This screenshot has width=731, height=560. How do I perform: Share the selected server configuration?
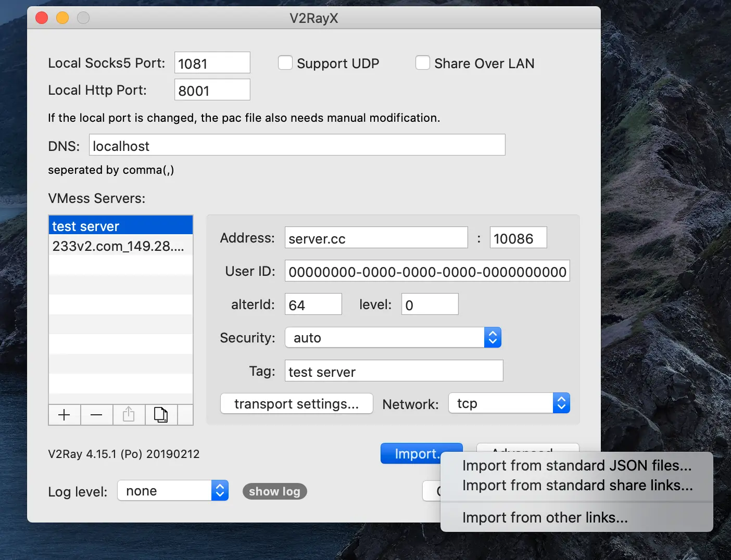coord(129,415)
